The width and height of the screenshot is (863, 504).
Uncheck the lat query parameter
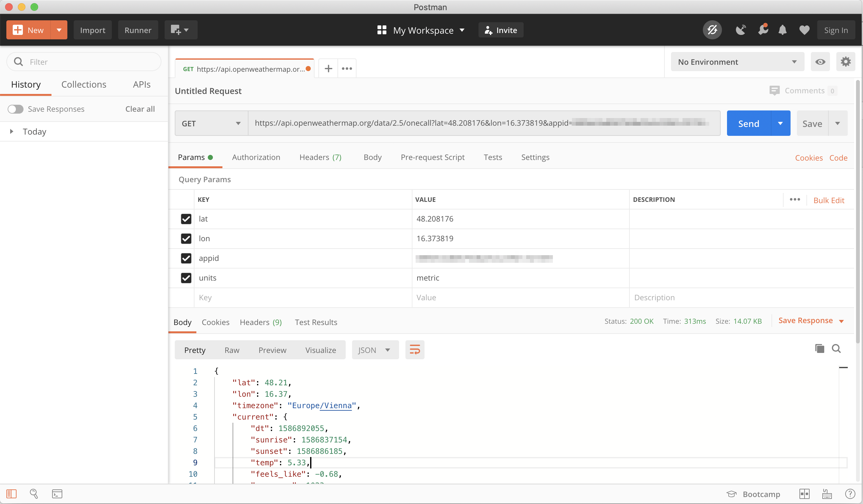click(x=186, y=219)
